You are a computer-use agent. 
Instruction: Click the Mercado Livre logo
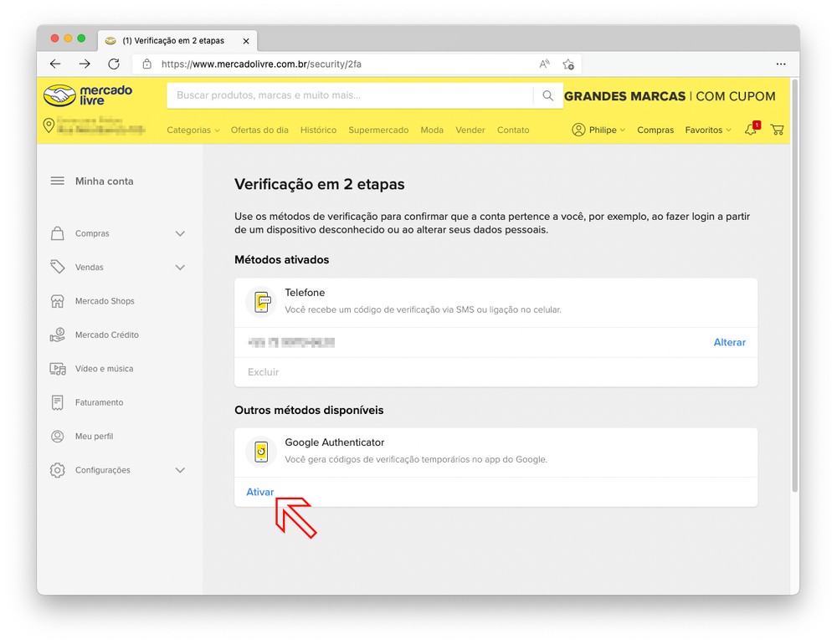click(x=88, y=95)
